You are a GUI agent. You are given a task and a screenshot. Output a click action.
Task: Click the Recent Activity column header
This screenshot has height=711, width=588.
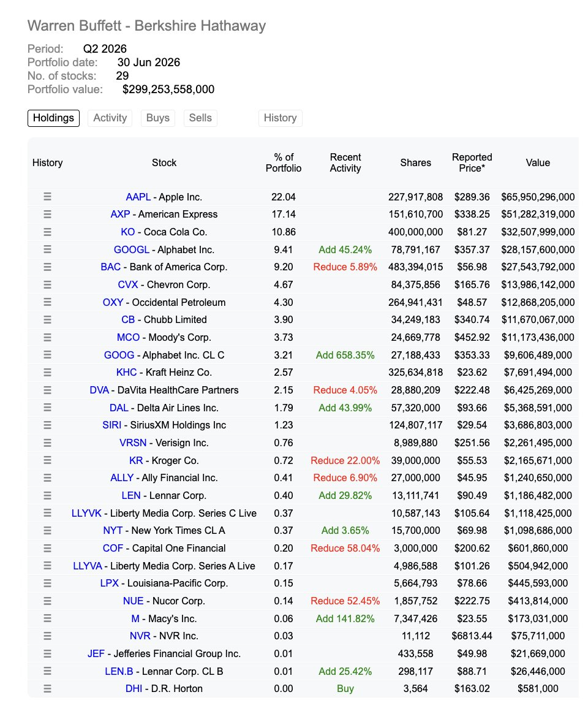pos(345,163)
